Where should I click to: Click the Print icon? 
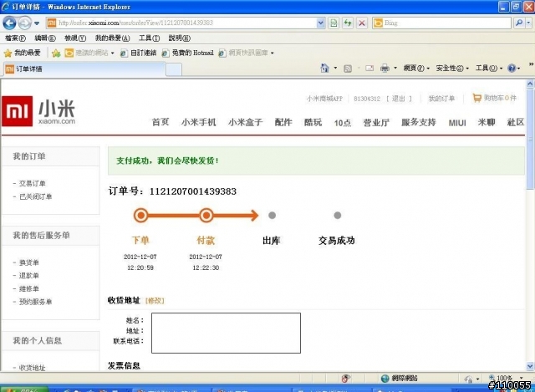pyautogui.click(x=385, y=69)
